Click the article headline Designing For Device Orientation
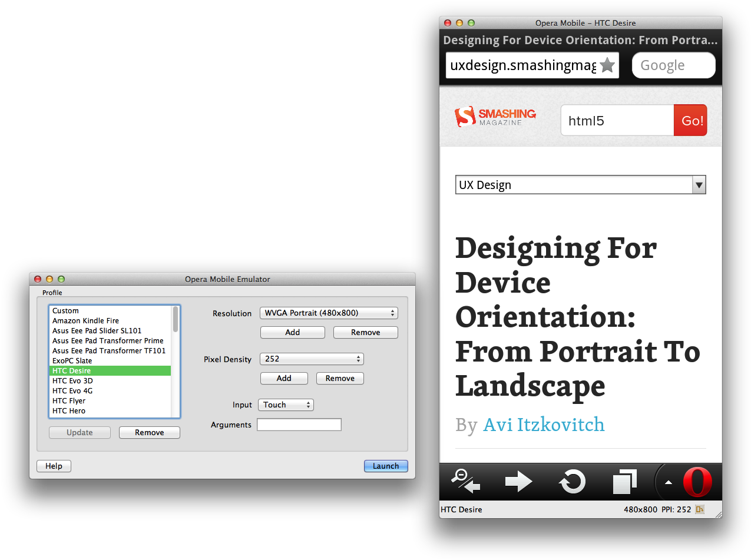Image resolution: width=751 pixels, height=560 pixels. click(x=577, y=317)
